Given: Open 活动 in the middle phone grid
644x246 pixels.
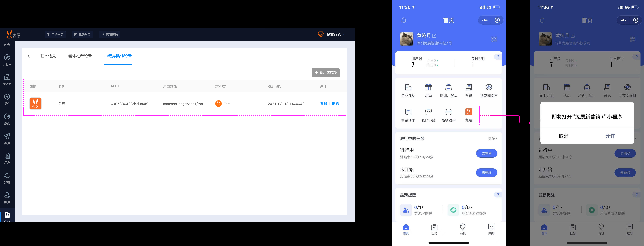Looking at the screenshot, I should point(428,90).
